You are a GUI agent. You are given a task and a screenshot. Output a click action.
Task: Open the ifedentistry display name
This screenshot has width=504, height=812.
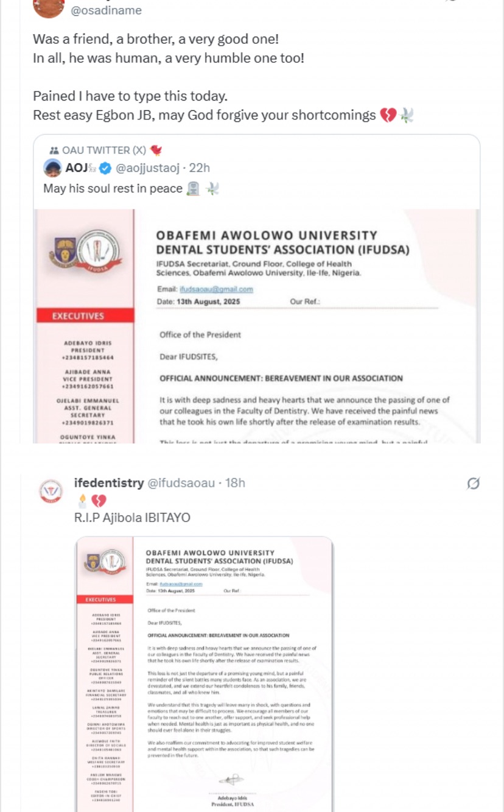click(x=109, y=483)
